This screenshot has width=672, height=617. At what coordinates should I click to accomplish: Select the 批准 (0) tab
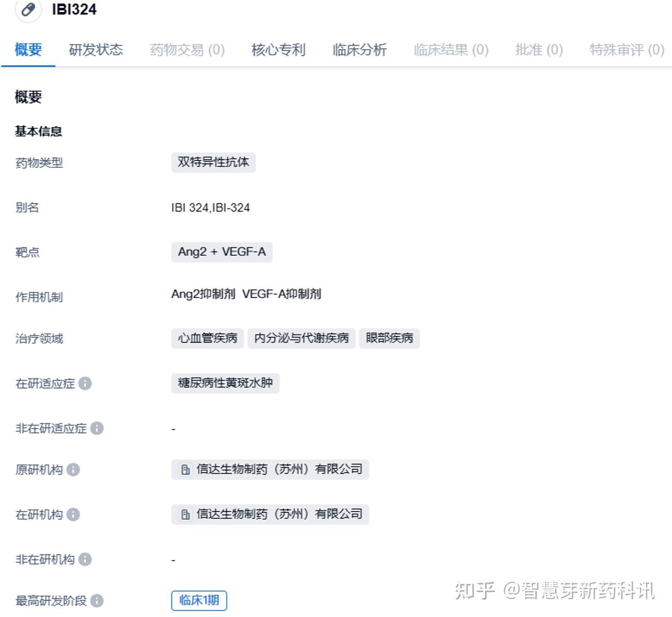tap(538, 50)
